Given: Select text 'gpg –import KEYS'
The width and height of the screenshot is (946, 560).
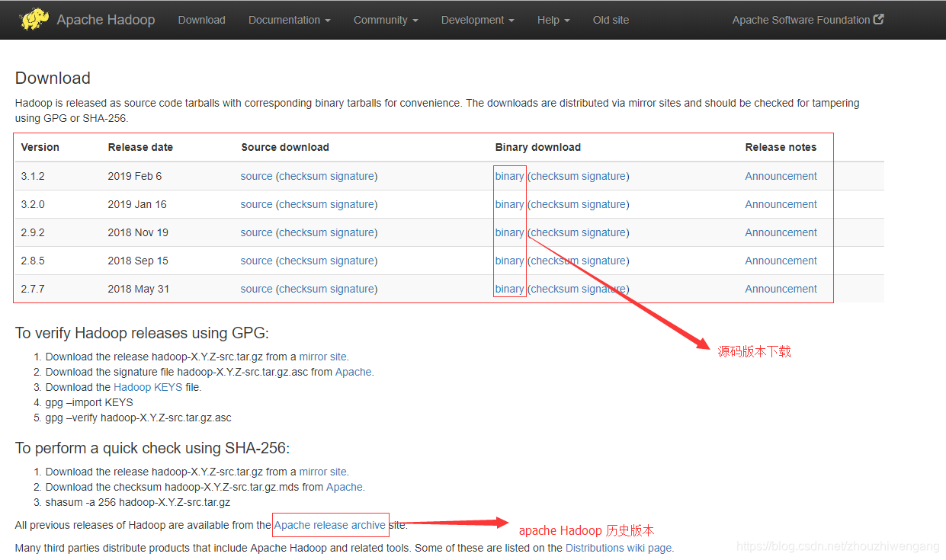Looking at the screenshot, I should (x=89, y=402).
